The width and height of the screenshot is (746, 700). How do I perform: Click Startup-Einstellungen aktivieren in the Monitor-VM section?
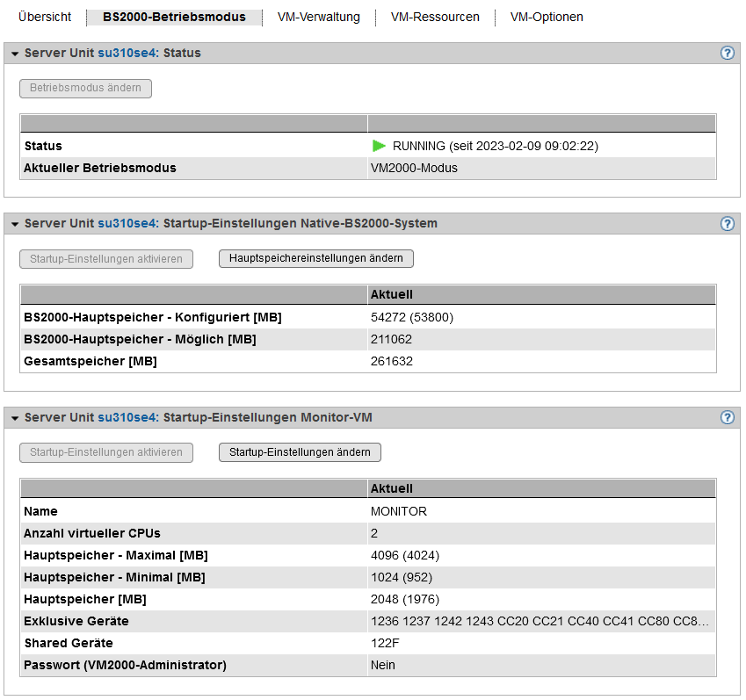click(x=105, y=452)
